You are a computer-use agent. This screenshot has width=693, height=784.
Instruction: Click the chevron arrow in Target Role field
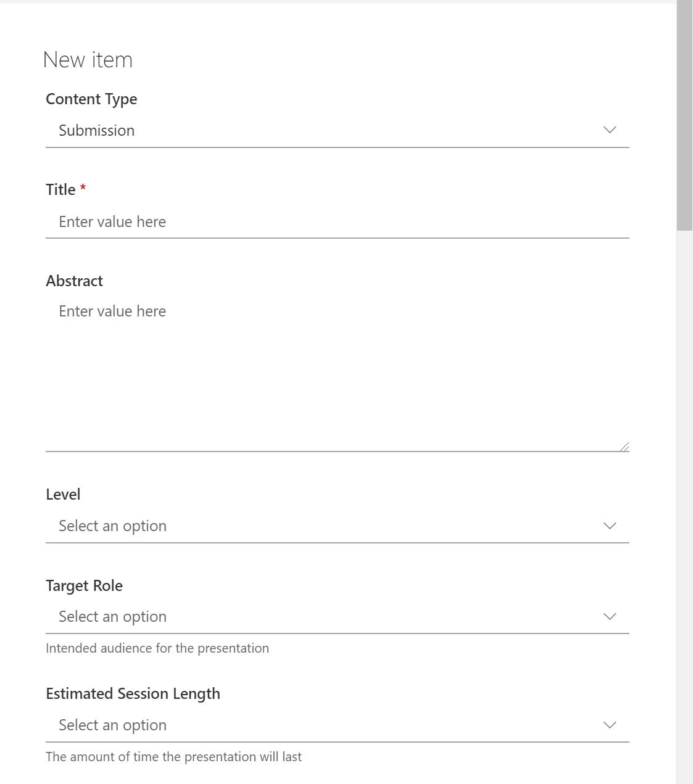[610, 616]
